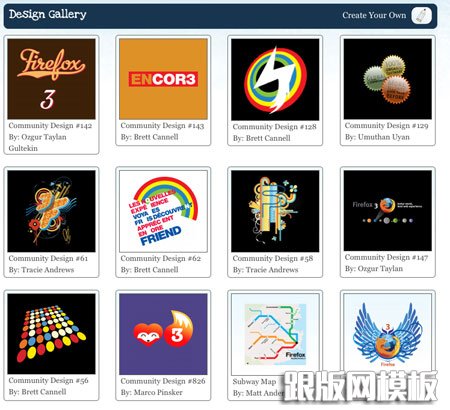The height and width of the screenshot is (410, 450).
Task: Select the rainbow FRIEND text design
Action: click(x=163, y=211)
